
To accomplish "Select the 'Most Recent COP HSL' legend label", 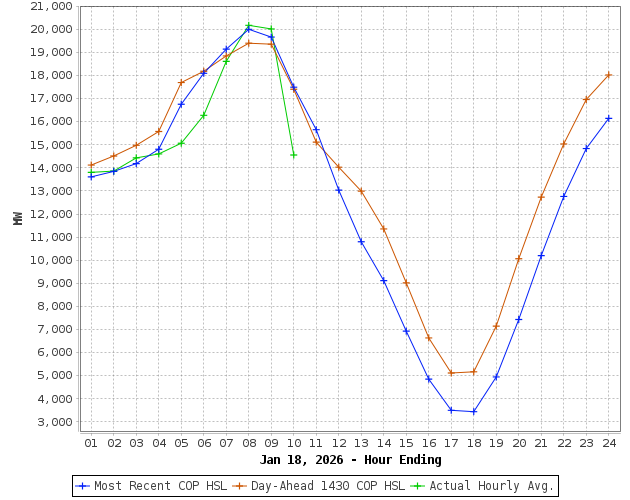I will pos(160,486).
